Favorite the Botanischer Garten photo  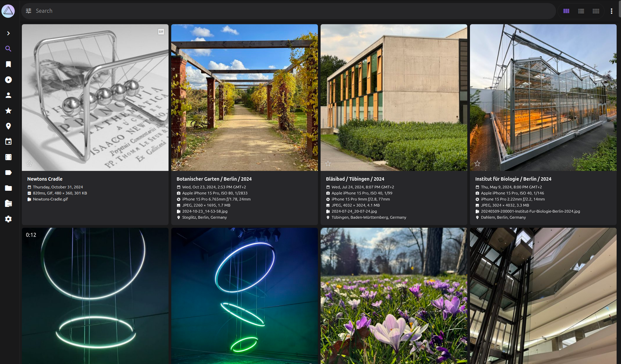[x=179, y=163]
